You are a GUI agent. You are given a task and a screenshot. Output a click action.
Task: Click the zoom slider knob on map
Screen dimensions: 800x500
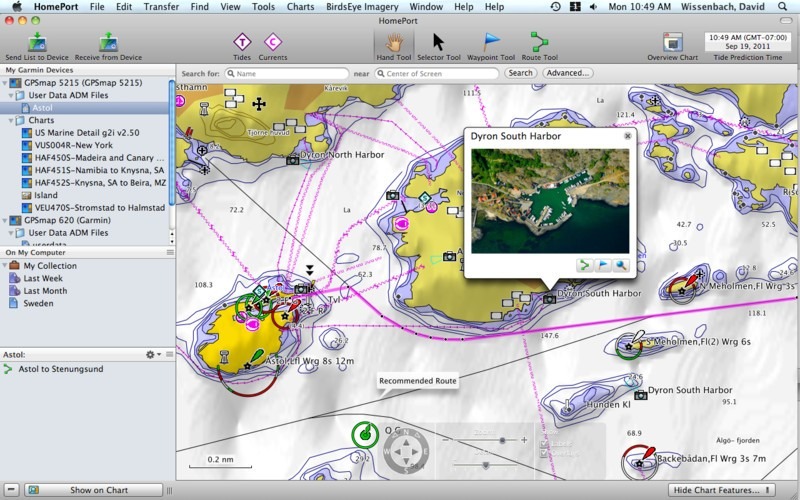[x=503, y=440]
